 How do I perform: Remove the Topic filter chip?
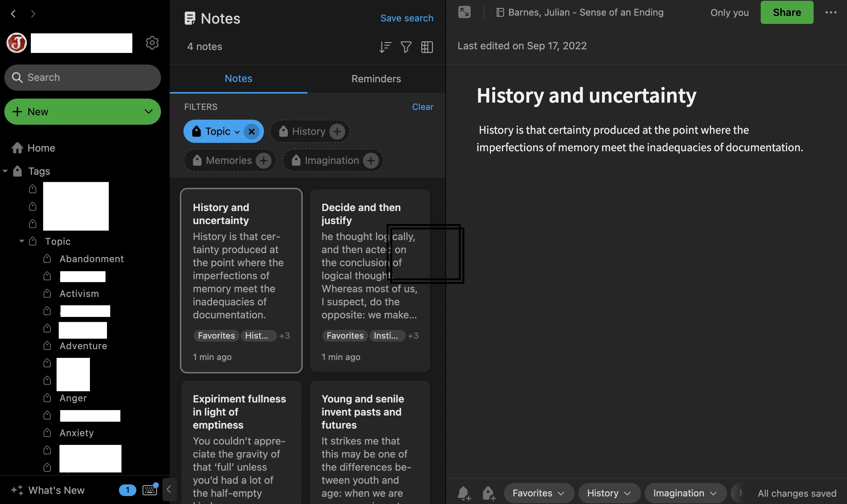(252, 131)
